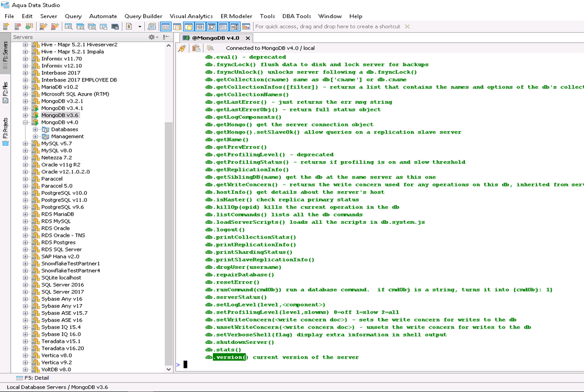Expand the Databases folder node

pyautogui.click(x=35, y=129)
